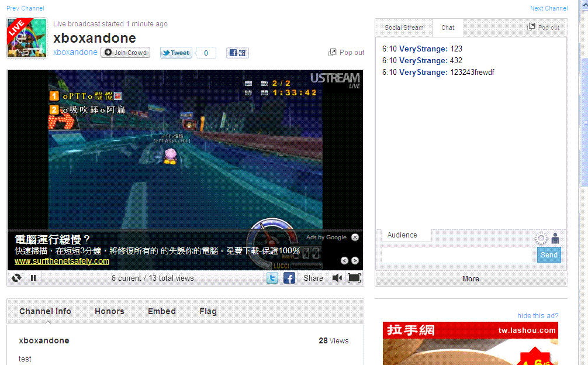The height and width of the screenshot is (365, 588).
Task: Click hide this ad link
Action: point(538,316)
